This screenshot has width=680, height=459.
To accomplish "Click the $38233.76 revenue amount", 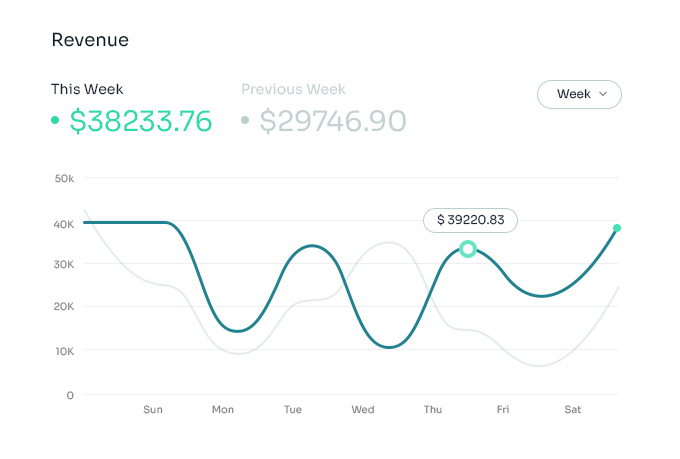I will click(x=141, y=121).
